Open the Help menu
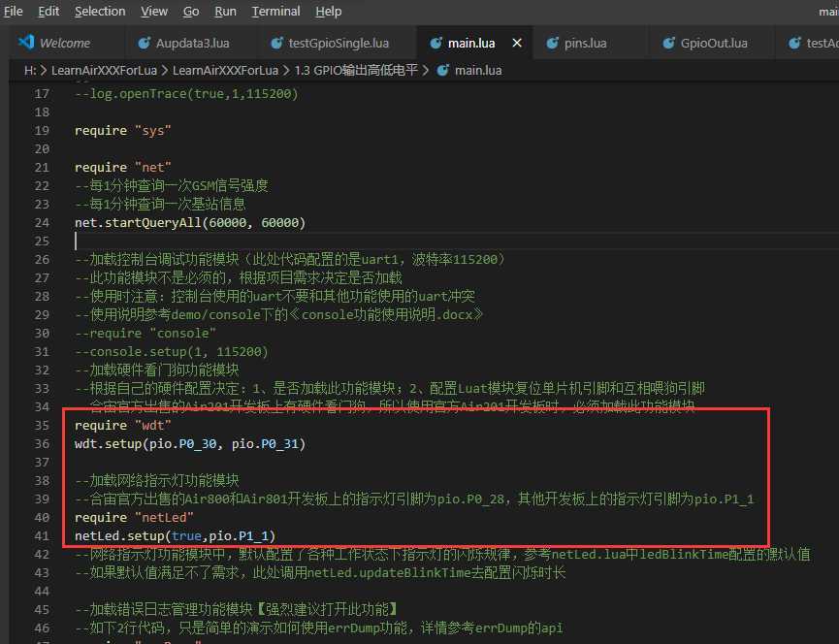This screenshot has width=839, height=644. pyautogui.click(x=329, y=12)
